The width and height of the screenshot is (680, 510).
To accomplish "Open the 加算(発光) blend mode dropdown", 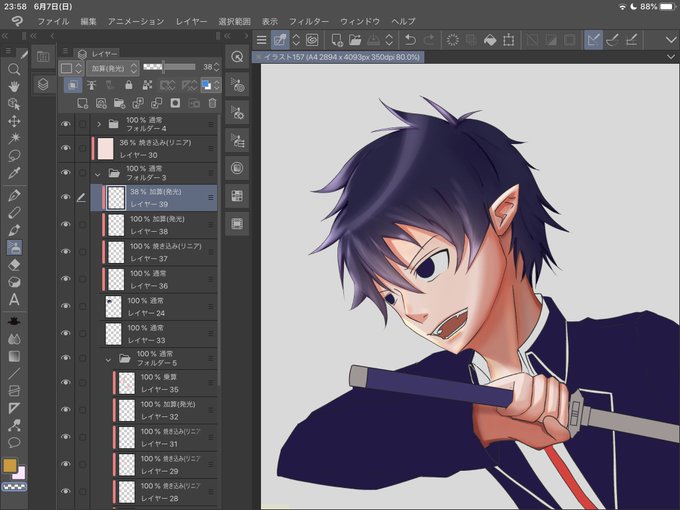I will click(x=112, y=68).
